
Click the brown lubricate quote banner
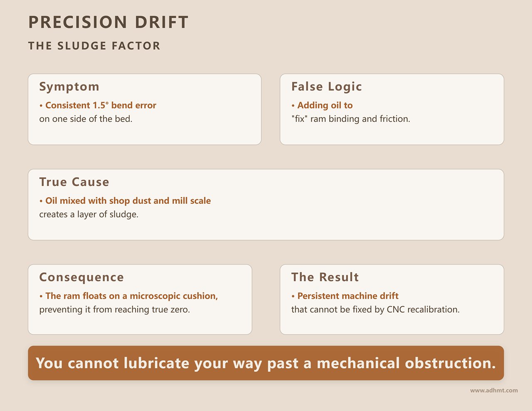266,363
